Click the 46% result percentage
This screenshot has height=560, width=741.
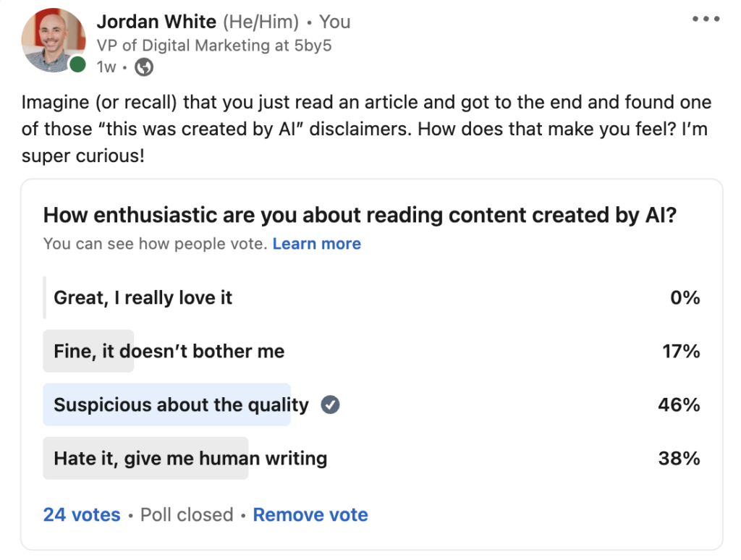click(679, 405)
